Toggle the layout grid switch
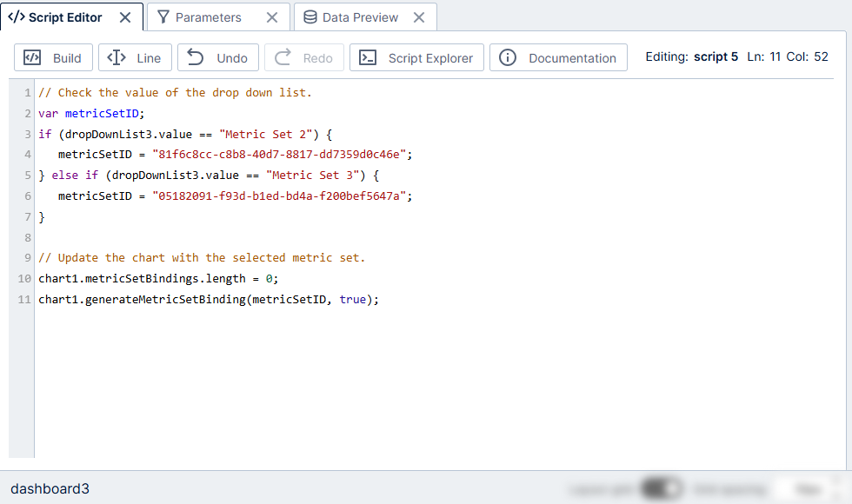 click(662, 489)
